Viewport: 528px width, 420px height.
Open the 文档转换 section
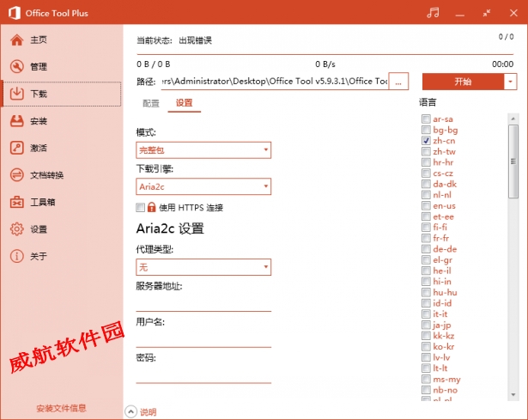click(61, 175)
